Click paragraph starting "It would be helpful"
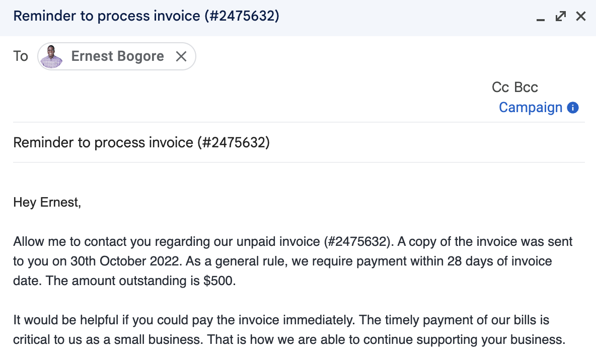The width and height of the screenshot is (596, 364). (x=289, y=330)
